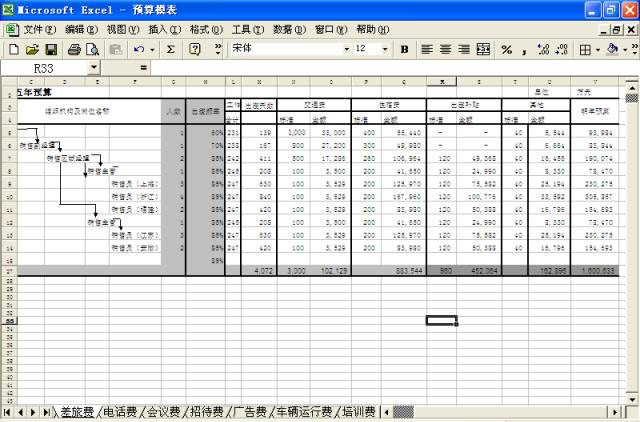Open the 格式 (Format) menu

[x=205, y=29]
